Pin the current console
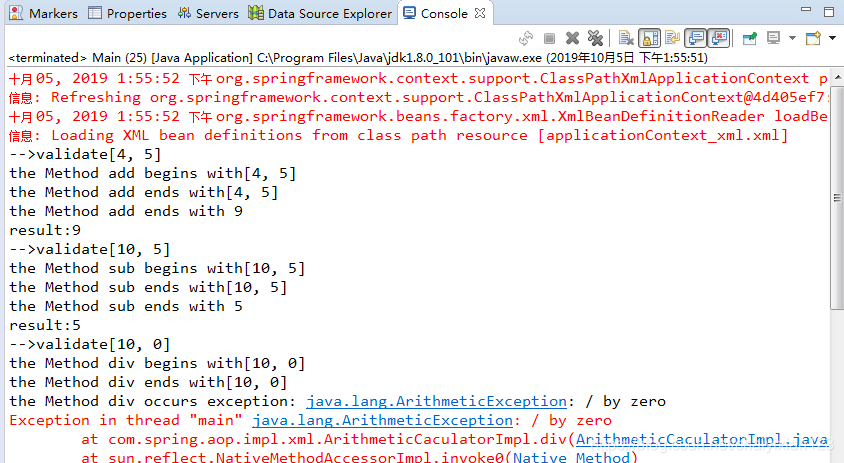 point(749,38)
